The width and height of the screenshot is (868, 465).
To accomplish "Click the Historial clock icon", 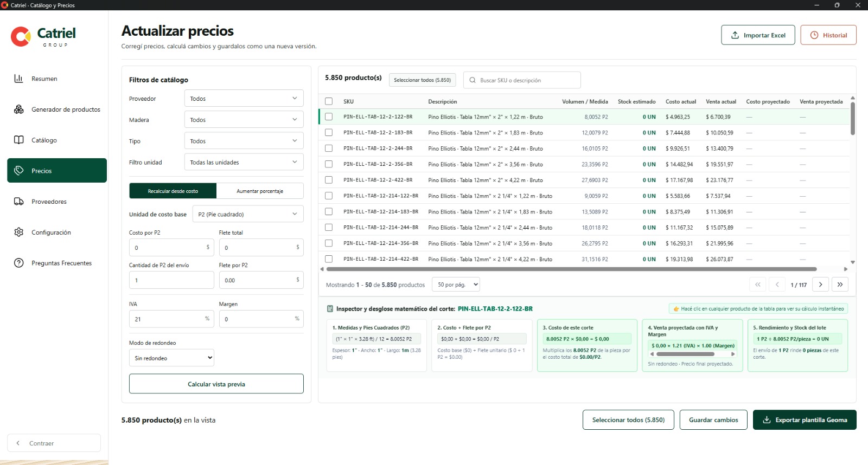I will click(814, 35).
